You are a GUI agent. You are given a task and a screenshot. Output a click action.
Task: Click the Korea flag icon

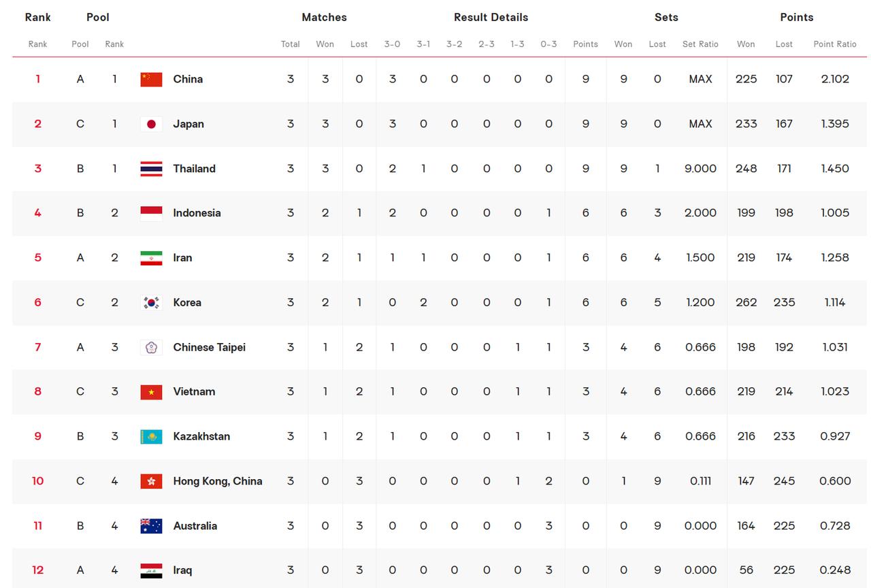click(151, 302)
